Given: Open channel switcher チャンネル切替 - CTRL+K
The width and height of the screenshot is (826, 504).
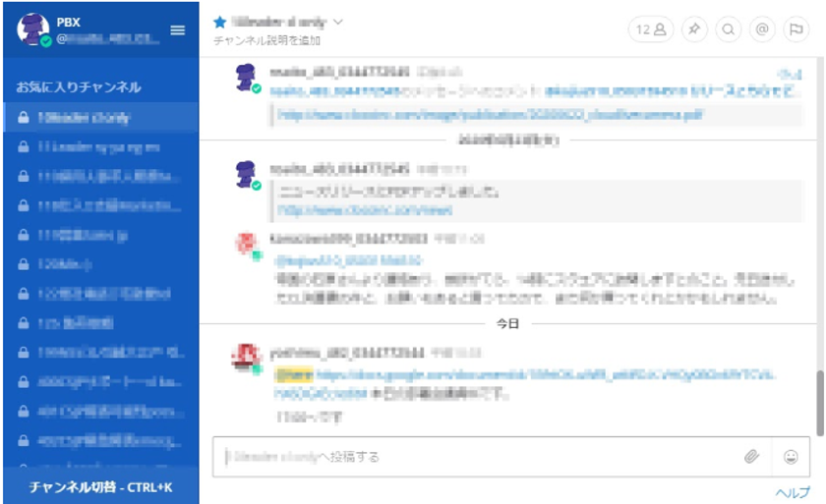Looking at the screenshot, I should pyautogui.click(x=100, y=487).
